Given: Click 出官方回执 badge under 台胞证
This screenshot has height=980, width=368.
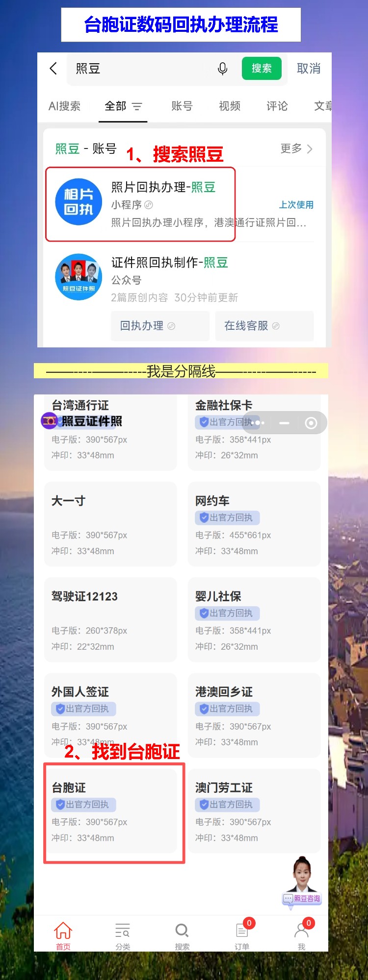Looking at the screenshot, I should coord(84,804).
